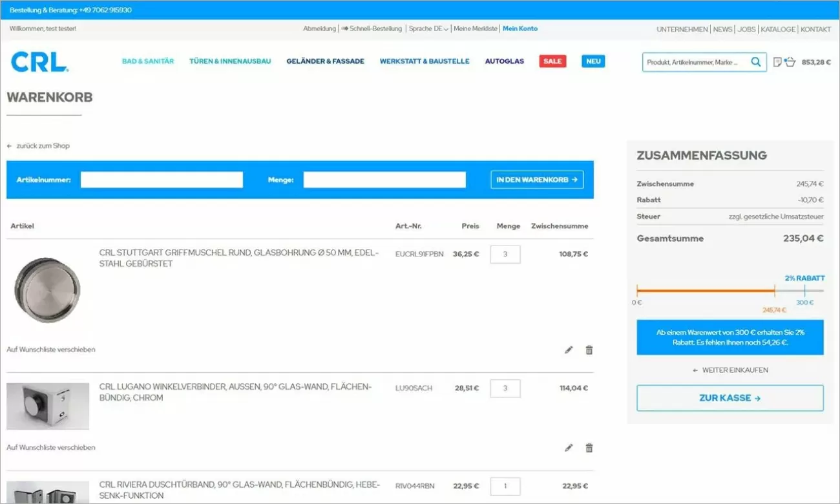This screenshot has width=840, height=504.
Task: Click the search magnifier icon
Action: coord(755,62)
